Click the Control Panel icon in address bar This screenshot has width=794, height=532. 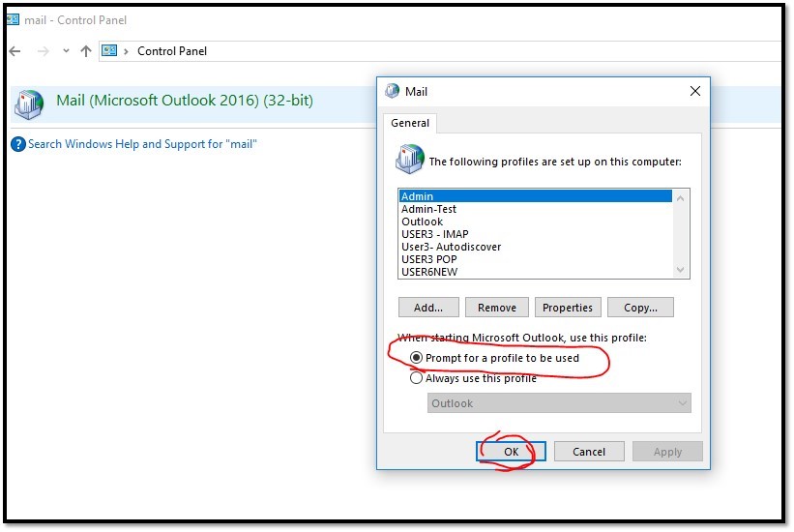click(x=110, y=50)
